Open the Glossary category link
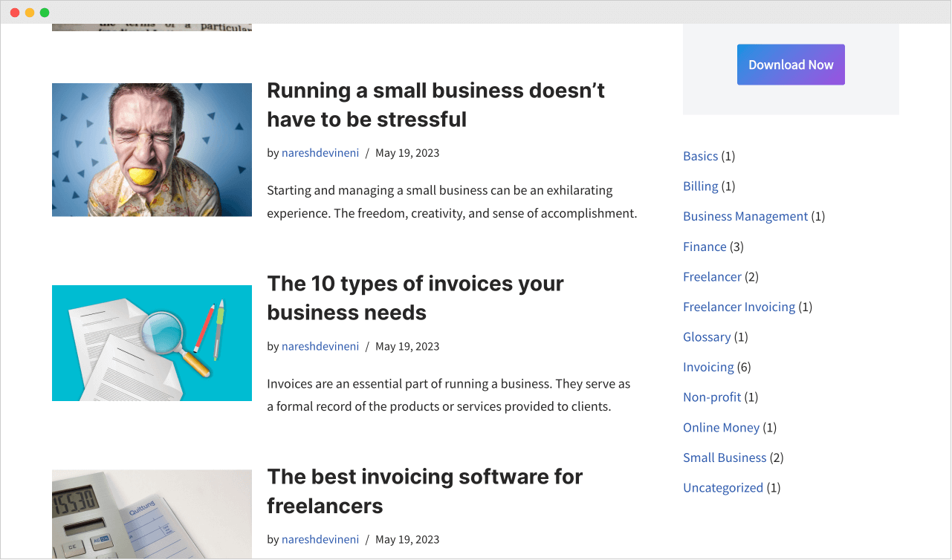The height and width of the screenshot is (560, 952). point(707,336)
